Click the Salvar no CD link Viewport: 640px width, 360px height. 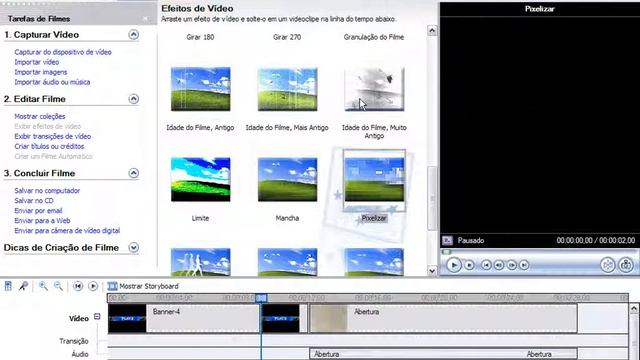[34, 200]
